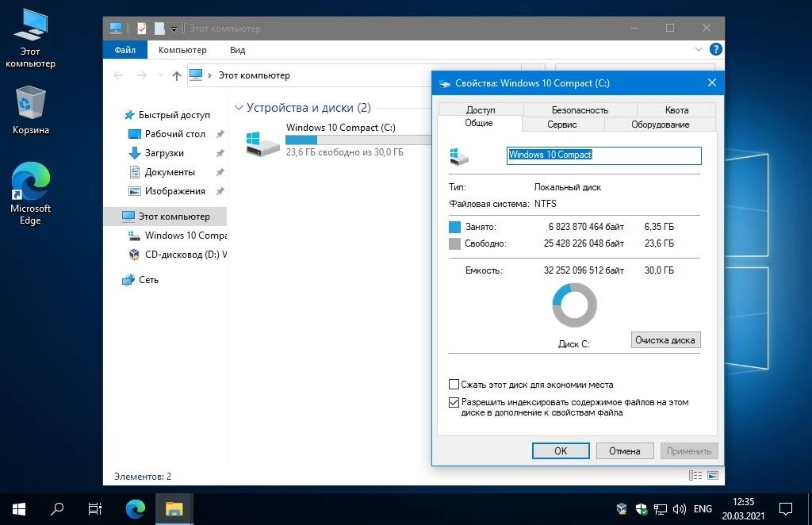
Task: Switch to the Сервис tab
Action: click(562, 125)
